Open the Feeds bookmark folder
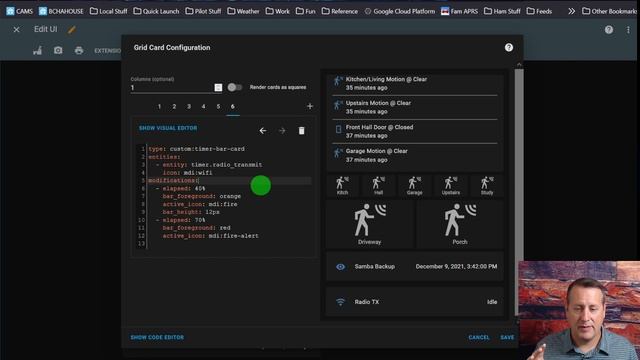This screenshot has height=360, width=640. 539,11
